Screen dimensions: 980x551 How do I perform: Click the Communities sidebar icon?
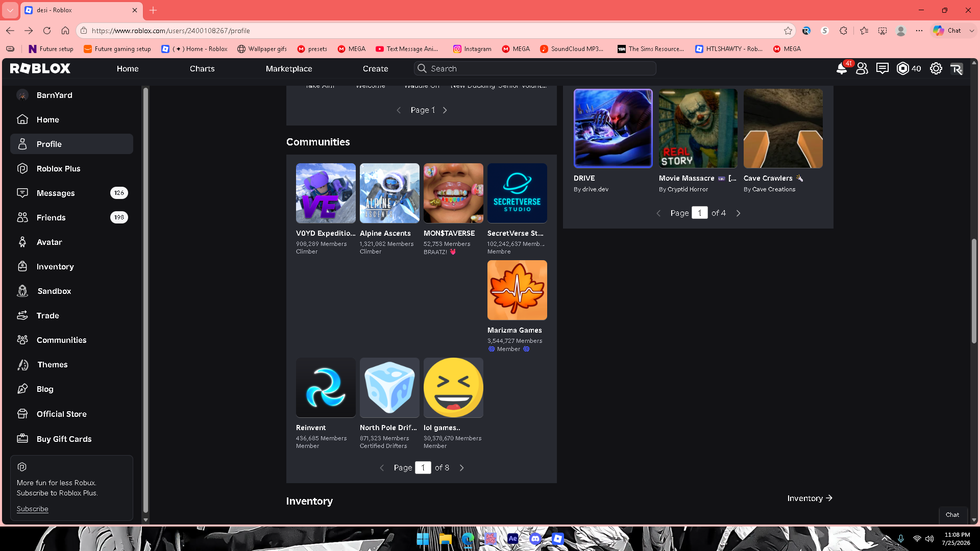22,340
